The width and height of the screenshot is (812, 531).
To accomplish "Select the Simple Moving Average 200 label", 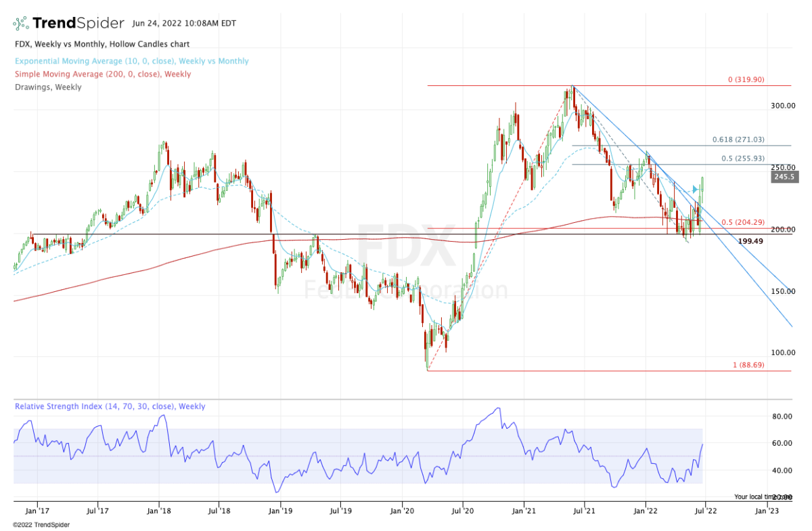I will coord(102,74).
